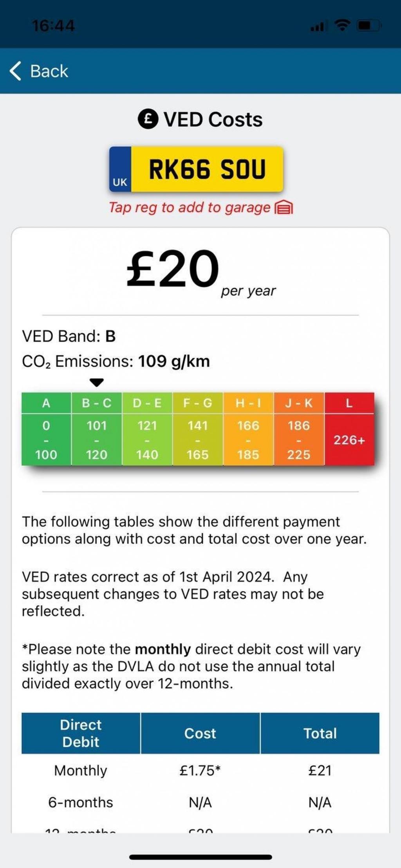
Task: Click the black band pointer triangle
Action: point(96,382)
